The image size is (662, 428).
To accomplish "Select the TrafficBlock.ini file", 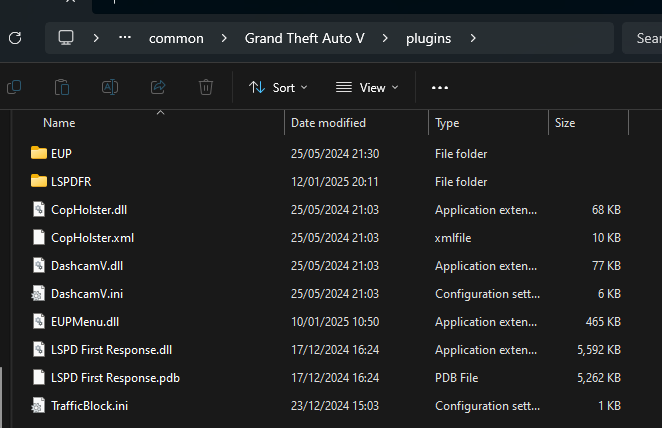I will point(89,405).
